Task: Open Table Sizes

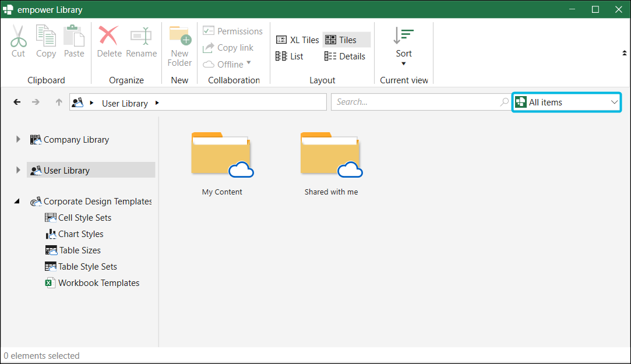Action: 73,250
